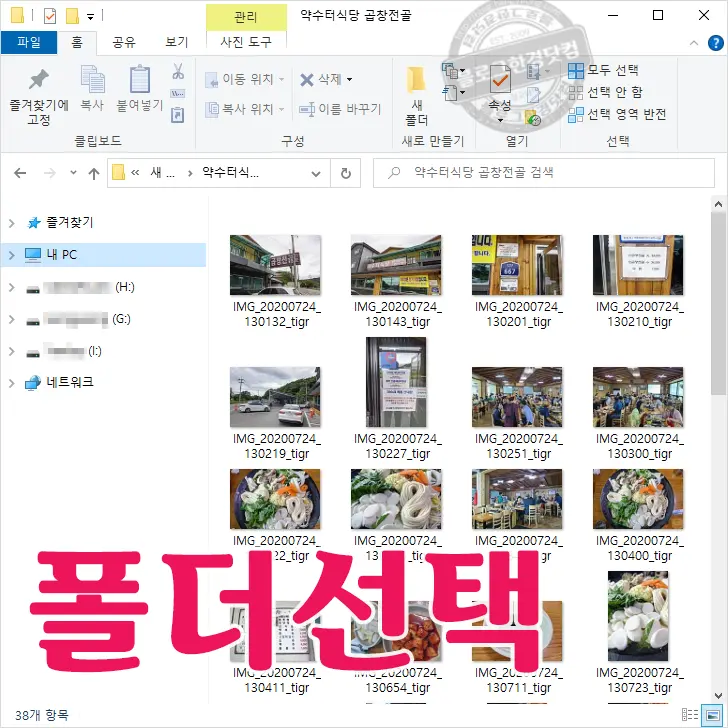This screenshot has height=728, width=728.
Task: Click the Paste (붙여넣기) clipboard icon
Action: (x=139, y=81)
